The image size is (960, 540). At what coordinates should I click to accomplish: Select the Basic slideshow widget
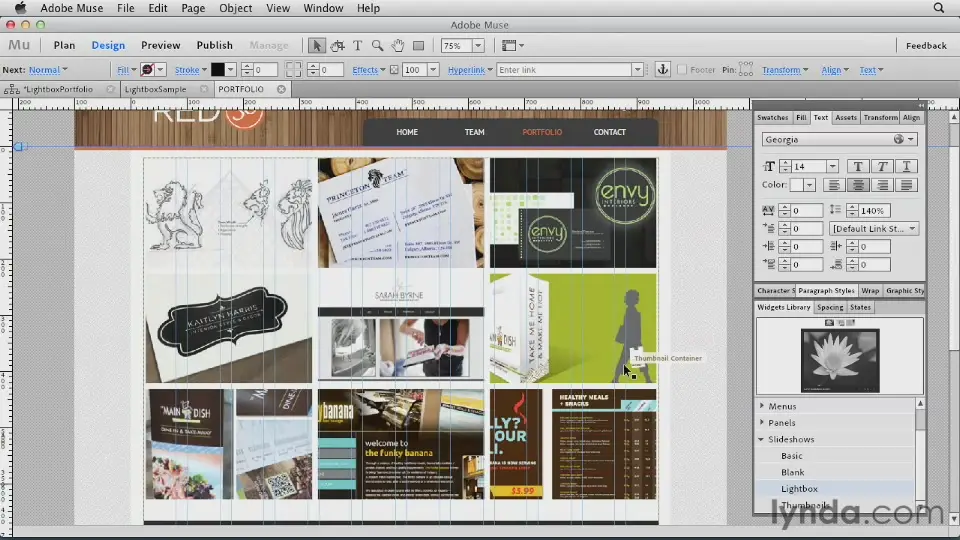(792, 456)
